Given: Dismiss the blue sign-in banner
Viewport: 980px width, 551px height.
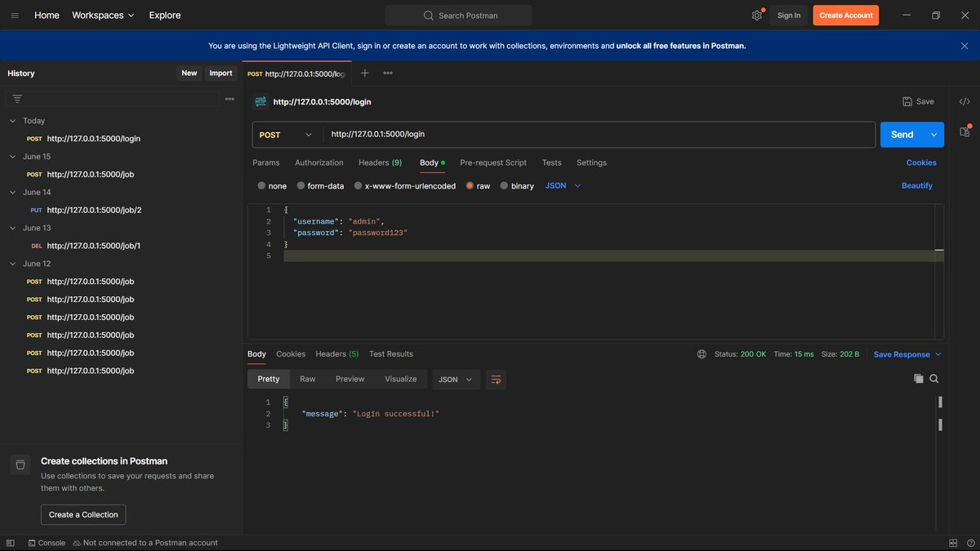Looking at the screenshot, I should click(964, 46).
